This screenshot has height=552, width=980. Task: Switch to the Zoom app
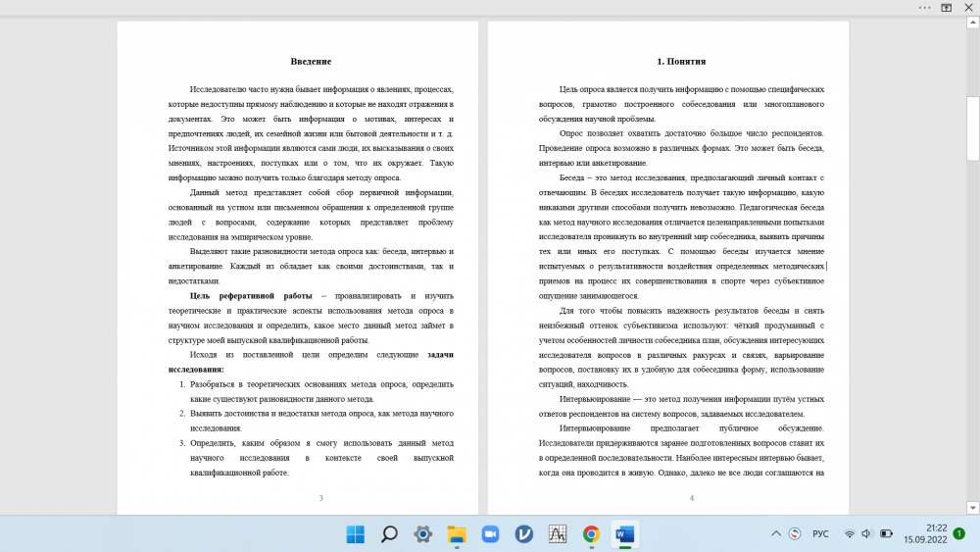(490, 534)
